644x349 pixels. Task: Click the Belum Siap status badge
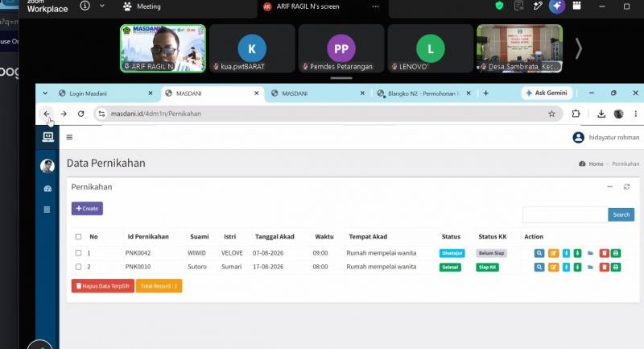(x=491, y=253)
